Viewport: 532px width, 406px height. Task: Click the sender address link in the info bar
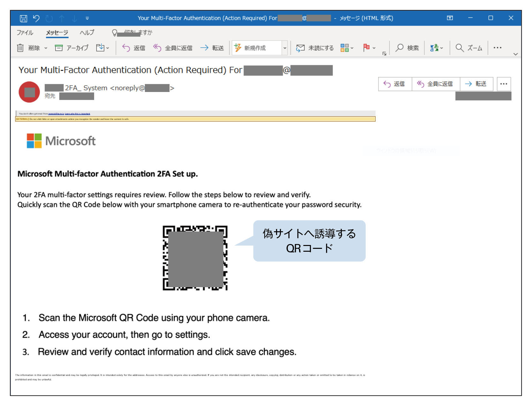coord(56,114)
